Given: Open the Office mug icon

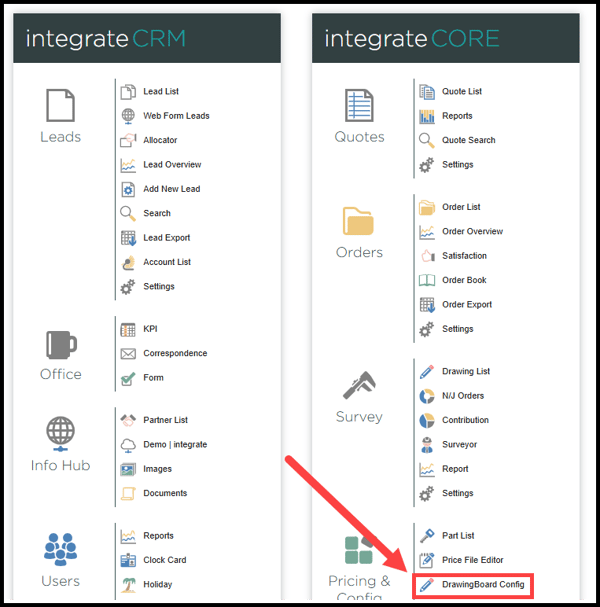Looking at the screenshot, I should (x=60, y=344).
